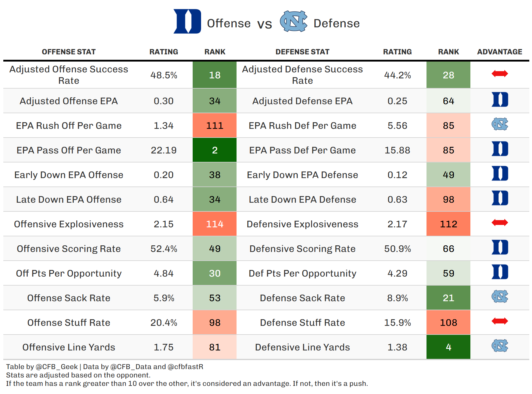This screenshot has width=532, height=394.
Task: Click the North Carolina logo in the title
Action: (293, 21)
